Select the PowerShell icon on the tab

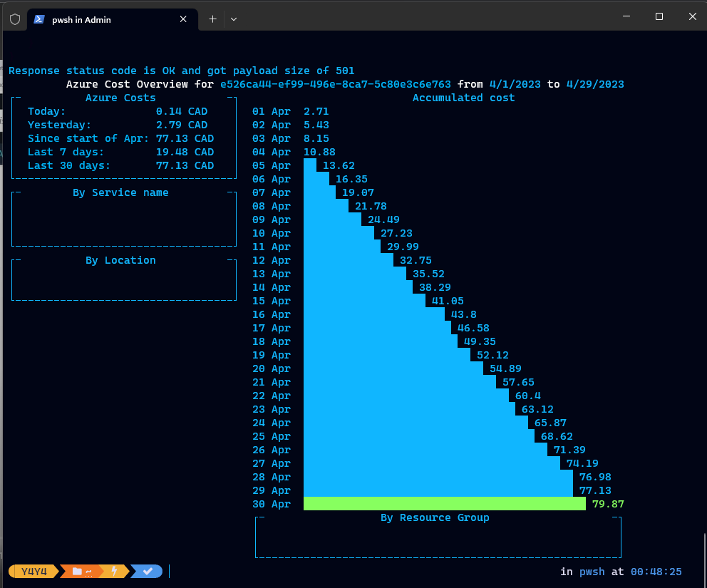click(39, 19)
